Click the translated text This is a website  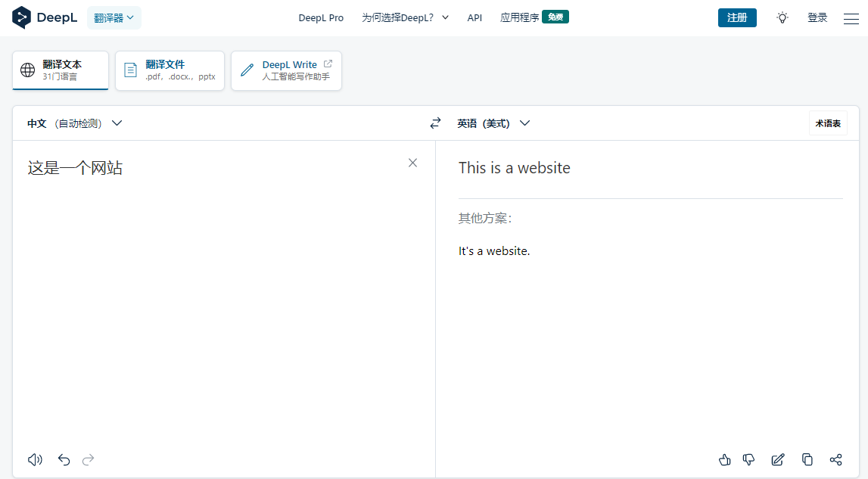click(515, 168)
